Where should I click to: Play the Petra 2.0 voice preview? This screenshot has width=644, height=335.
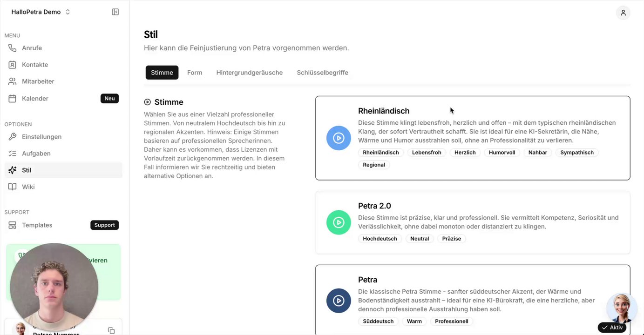339,222
